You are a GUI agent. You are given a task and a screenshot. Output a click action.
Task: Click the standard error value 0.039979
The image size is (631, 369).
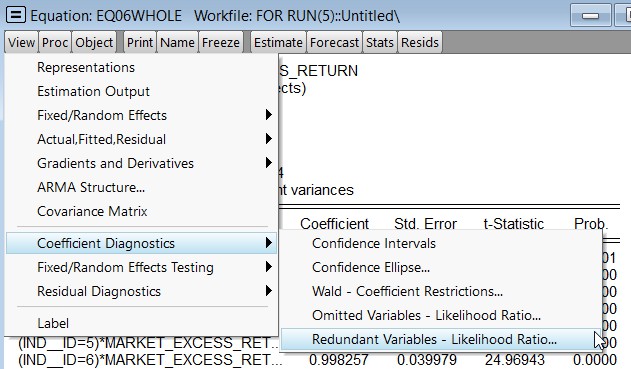pyautogui.click(x=427, y=360)
